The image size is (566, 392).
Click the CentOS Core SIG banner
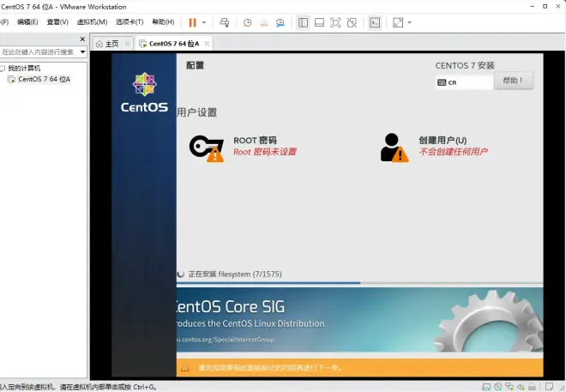pos(359,319)
